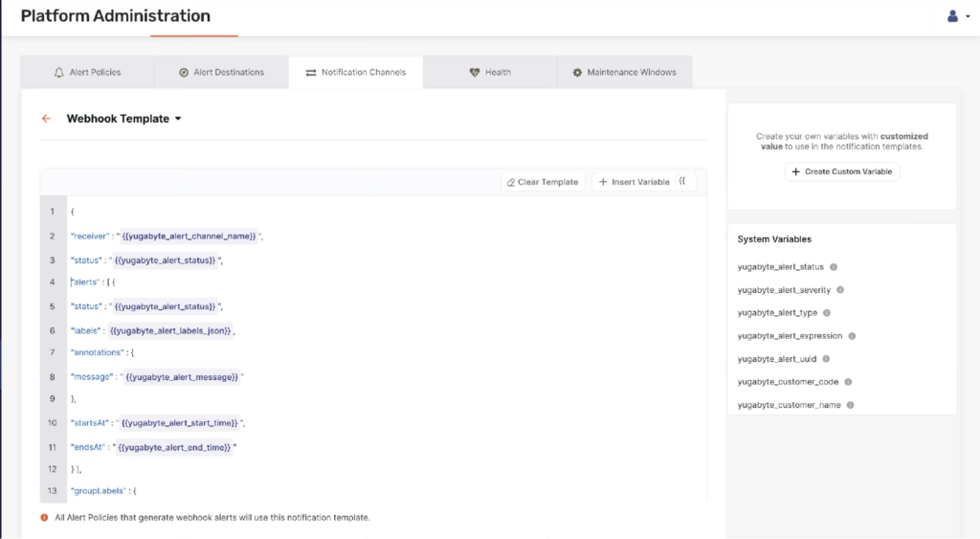Select the yugabyte_customer_code system variable
The image size is (980, 539).
point(788,382)
